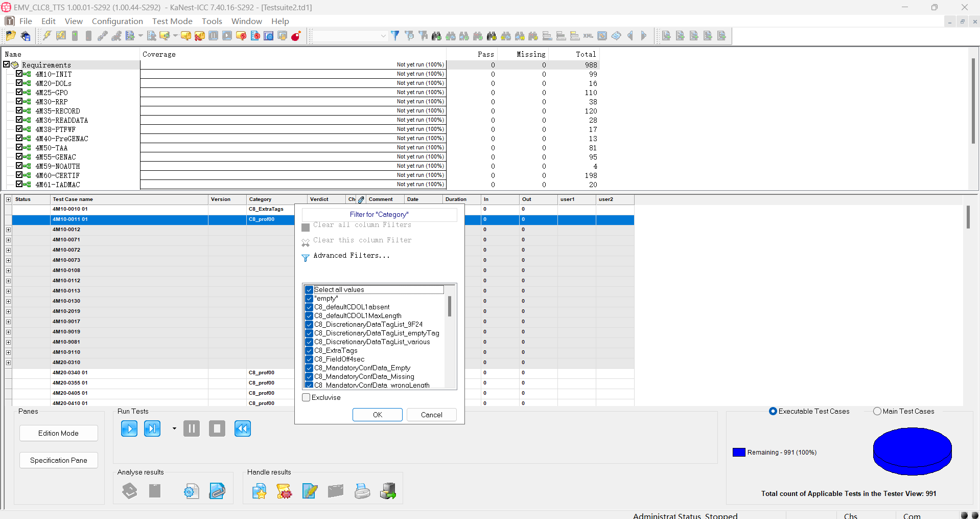Enable the Exclusive checkbox
This screenshot has width=980, height=519.
(307, 397)
